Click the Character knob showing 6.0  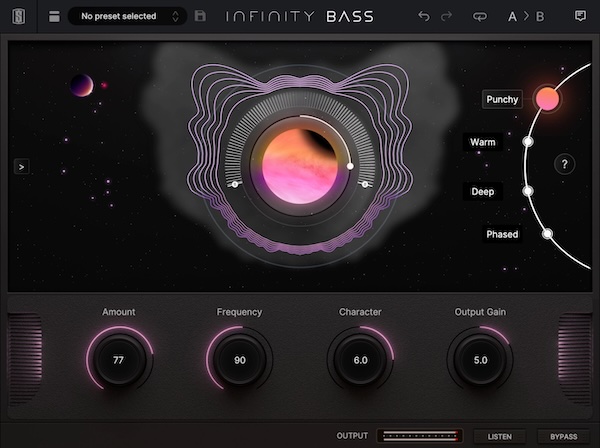360,360
